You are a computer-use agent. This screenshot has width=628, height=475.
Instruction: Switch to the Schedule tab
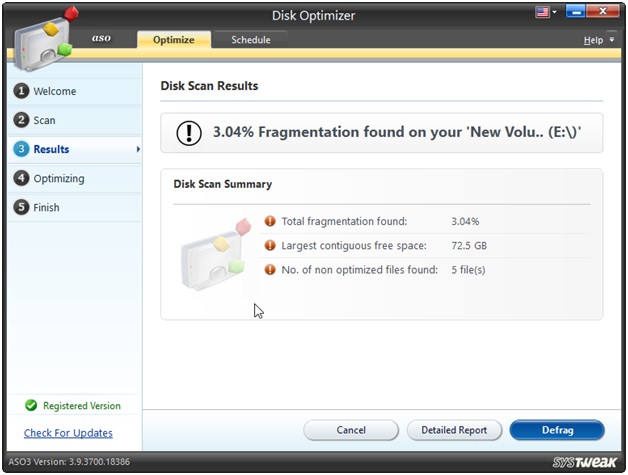click(250, 40)
